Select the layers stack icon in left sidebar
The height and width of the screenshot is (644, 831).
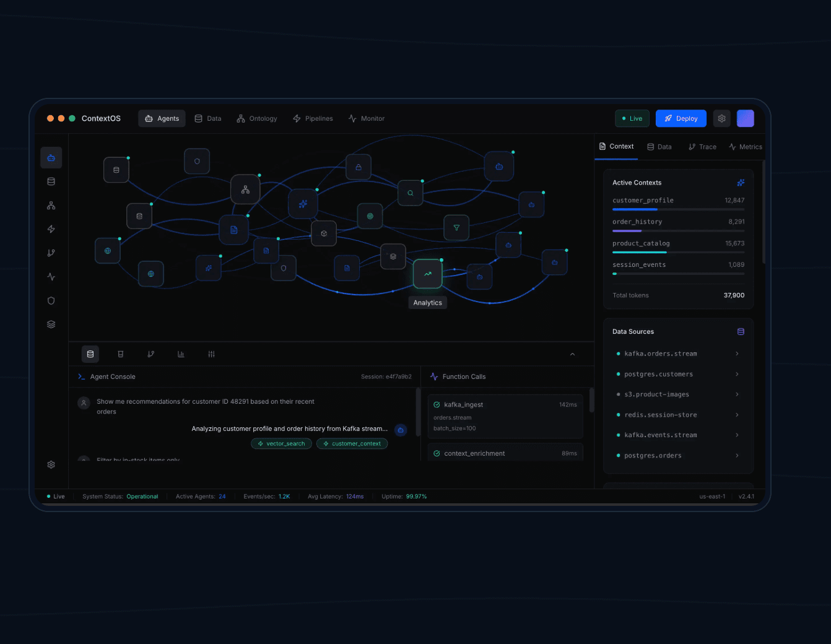pos(51,324)
